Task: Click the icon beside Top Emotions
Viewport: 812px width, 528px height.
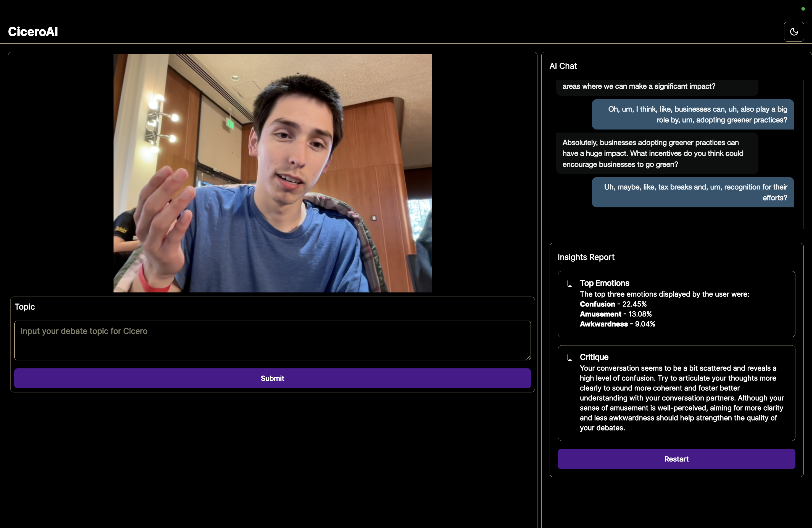Action: click(570, 283)
